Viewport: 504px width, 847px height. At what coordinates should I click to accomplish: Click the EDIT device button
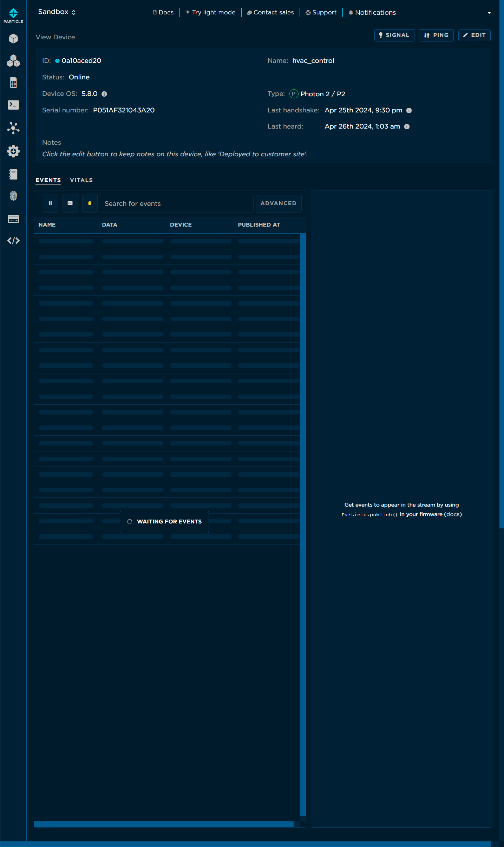point(474,35)
